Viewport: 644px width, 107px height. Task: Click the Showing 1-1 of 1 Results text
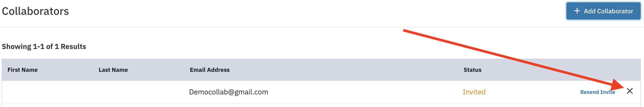tap(44, 46)
